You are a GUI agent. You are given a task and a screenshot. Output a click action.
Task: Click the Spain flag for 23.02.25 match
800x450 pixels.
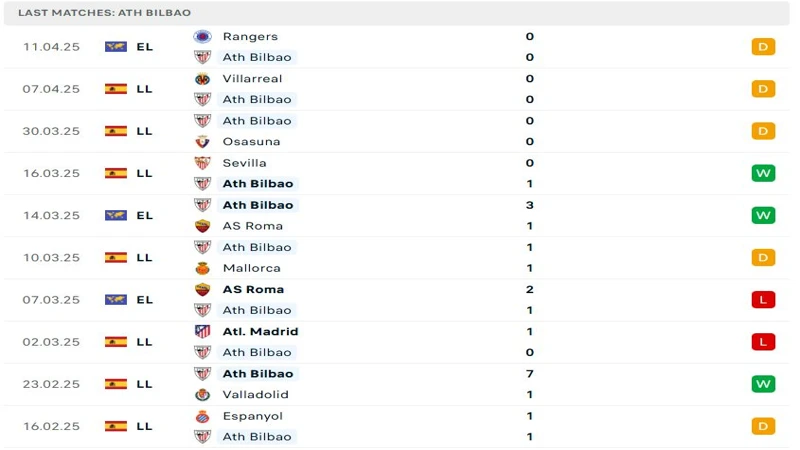pos(116,384)
